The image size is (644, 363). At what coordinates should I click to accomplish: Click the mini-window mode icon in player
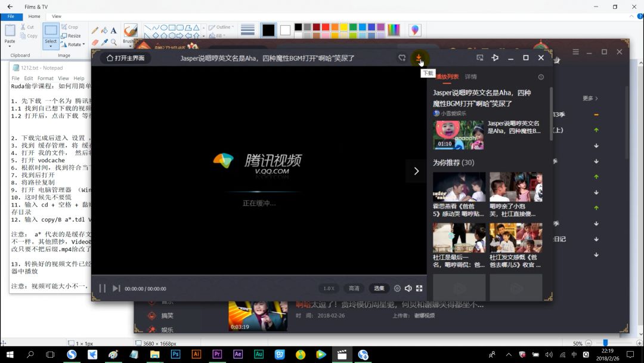(479, 58)
